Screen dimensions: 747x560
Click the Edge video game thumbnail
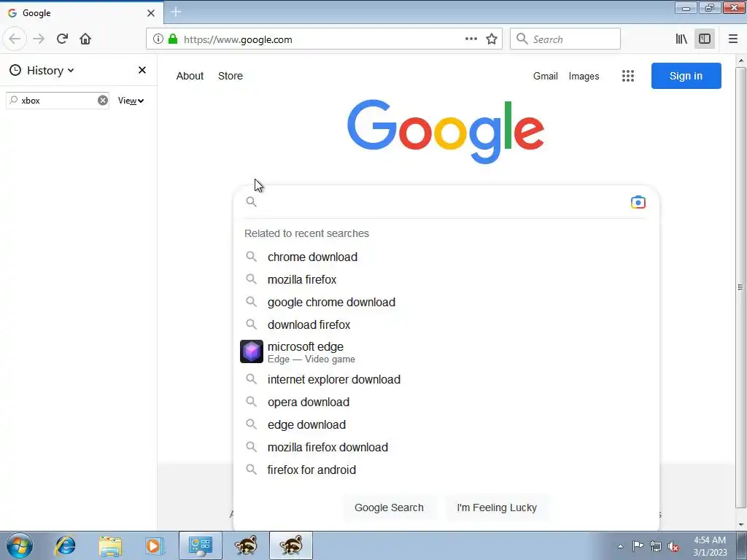click(x=252, y=351)
